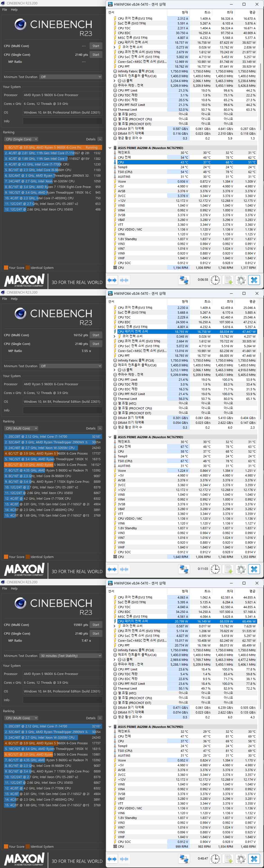Click the 1,640 RPM CPU fan reading
The width and height of the screenshot is (264, 868).
tap(181, 557)
